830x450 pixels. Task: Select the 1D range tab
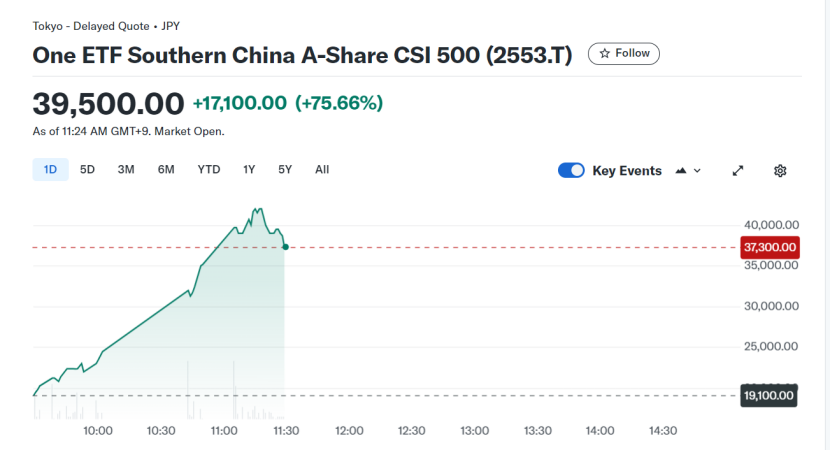pos(50,169)
